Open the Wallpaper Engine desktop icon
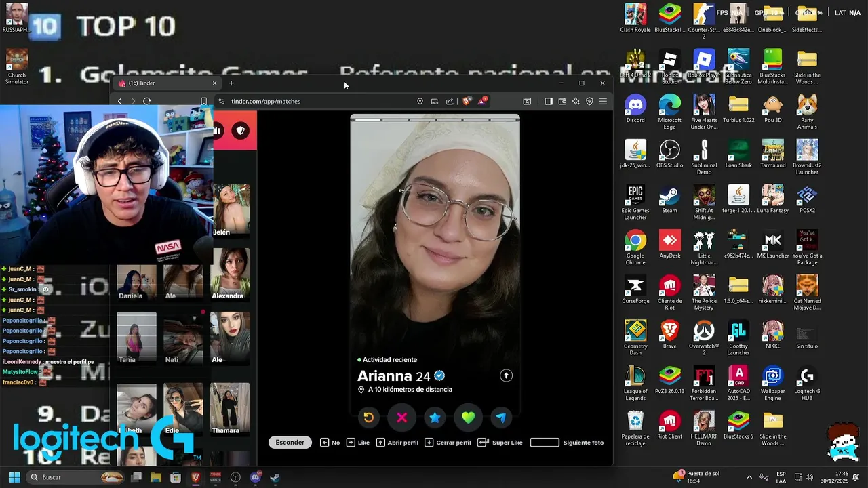The height and width of the screenshot is (488, 868). [x=772, y=384]
